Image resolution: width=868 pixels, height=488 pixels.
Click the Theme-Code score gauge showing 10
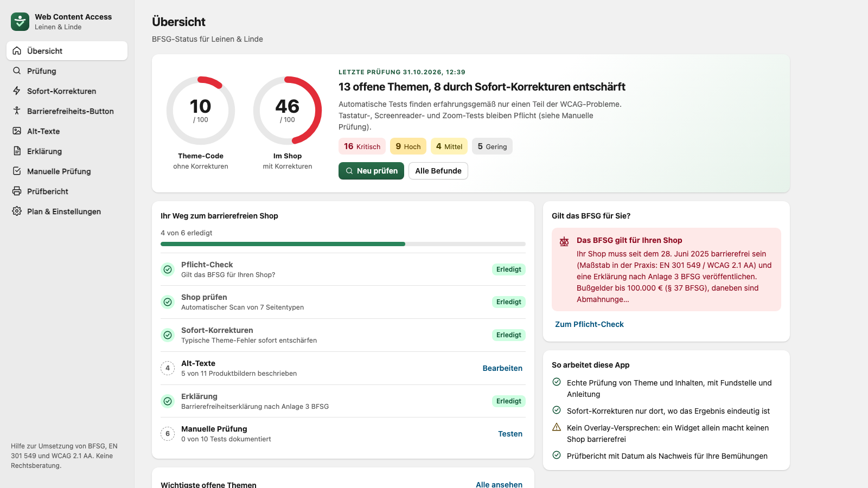tap(201, 111)
